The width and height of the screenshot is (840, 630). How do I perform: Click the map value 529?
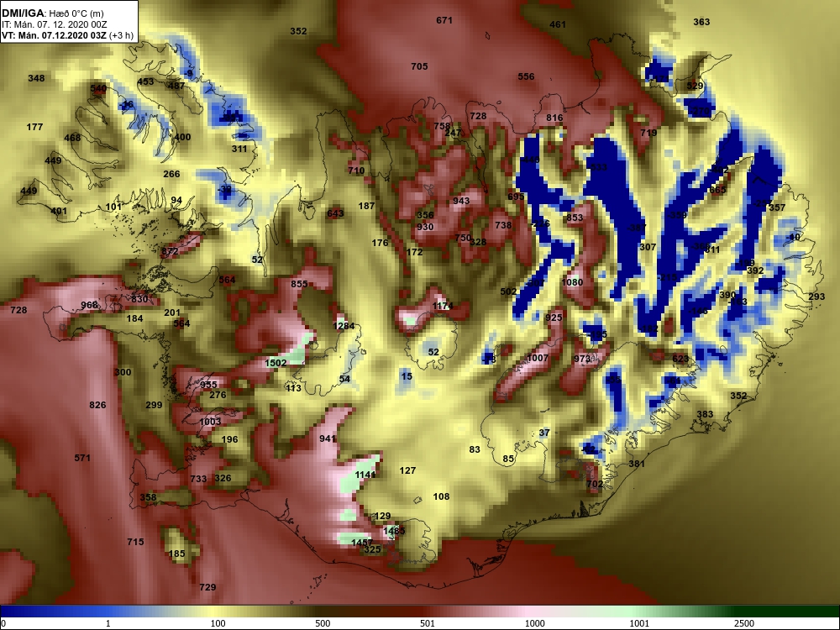tap(695, 87)
